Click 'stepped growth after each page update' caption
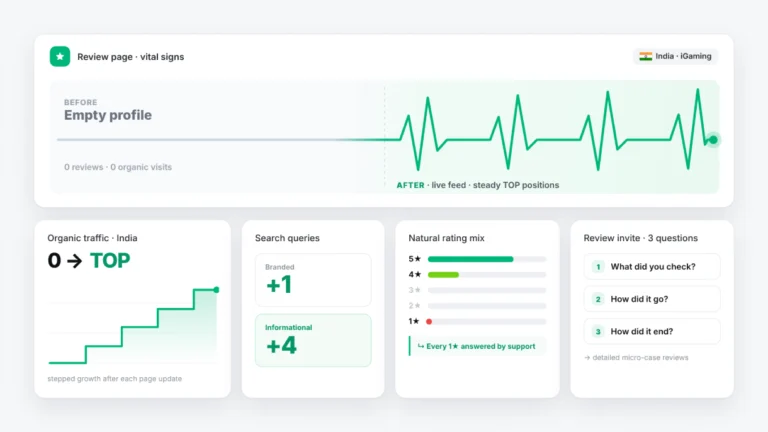768x432 pixels. pos(115,379)
